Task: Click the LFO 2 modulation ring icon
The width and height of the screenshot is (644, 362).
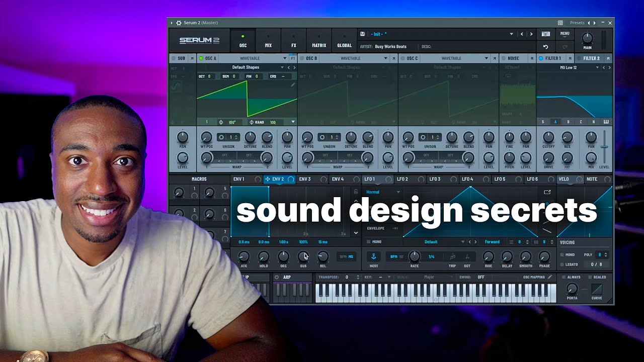Action: [421, 179]
